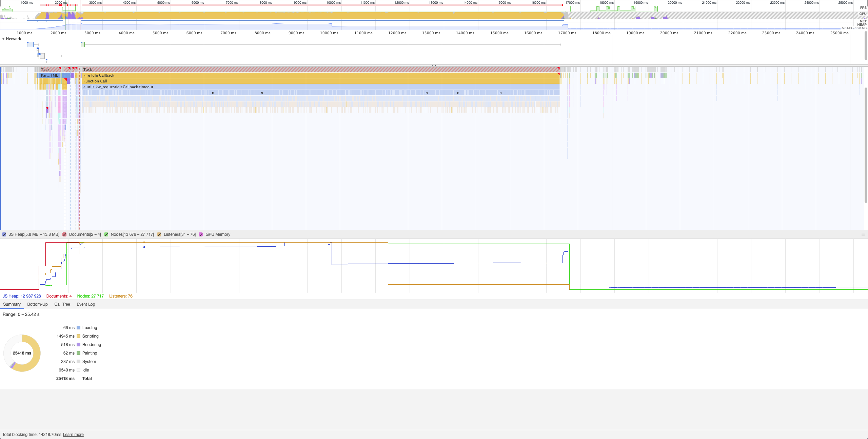
Task: Collapse the Network track triangle
Action: pyautogui.click(x=3, y=39)
